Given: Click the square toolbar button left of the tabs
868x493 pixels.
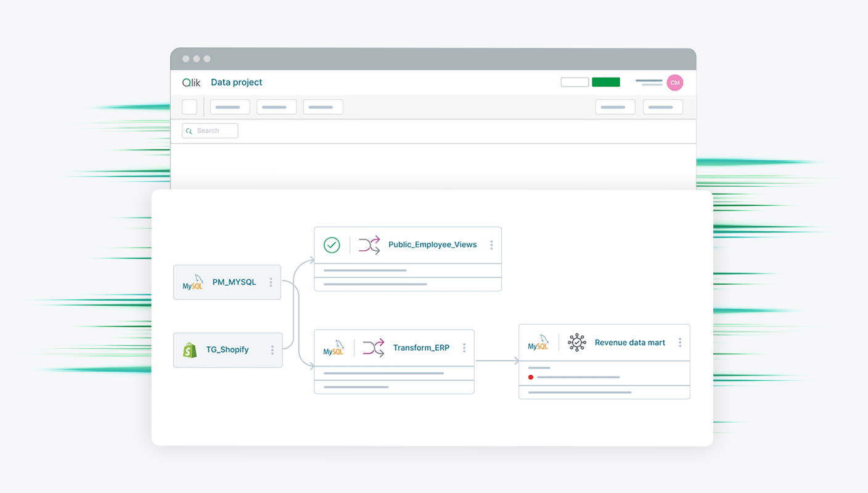Looking at the screenshot, I should click(x=189, y=106).
